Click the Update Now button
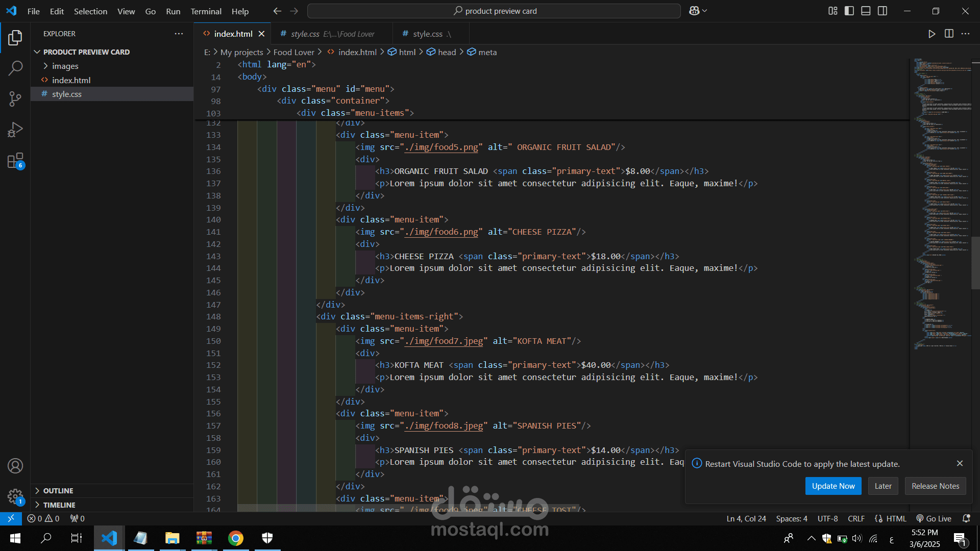 click(833, 486)
